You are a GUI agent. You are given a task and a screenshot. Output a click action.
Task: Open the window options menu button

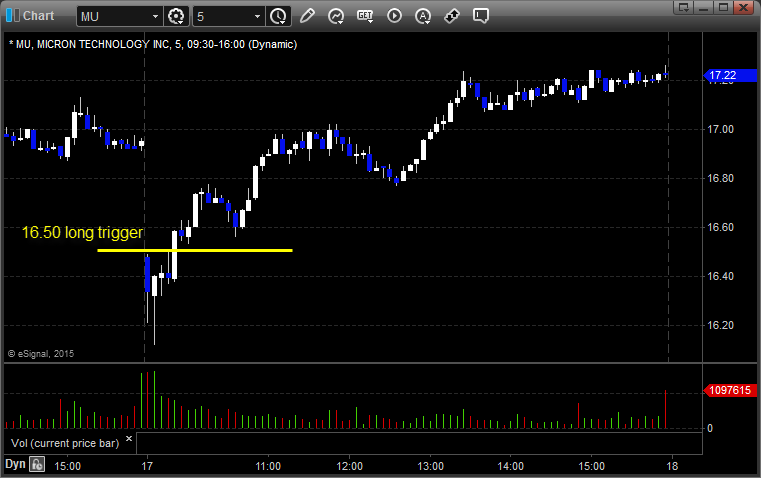coord(684,7)
